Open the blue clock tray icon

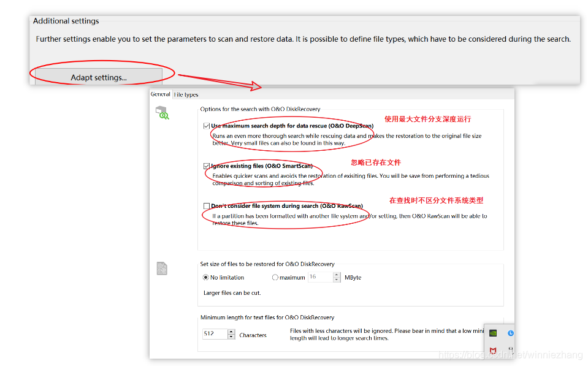(511, 333)
